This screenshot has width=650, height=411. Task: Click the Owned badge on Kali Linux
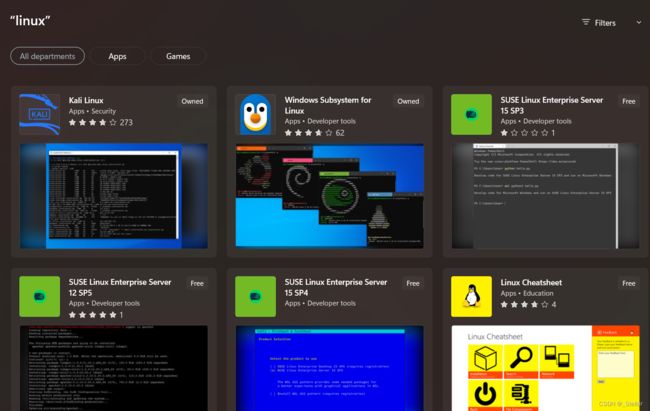[192, 101]
